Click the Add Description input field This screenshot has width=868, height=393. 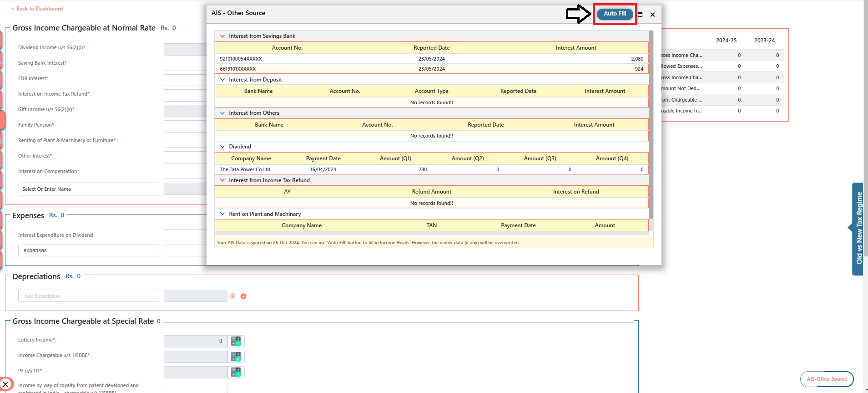click(89, 296)
